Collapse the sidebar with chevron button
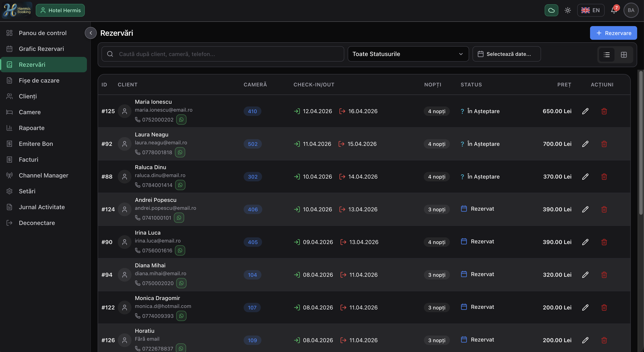This screenshot has width=644, height=352. [91, 33]
